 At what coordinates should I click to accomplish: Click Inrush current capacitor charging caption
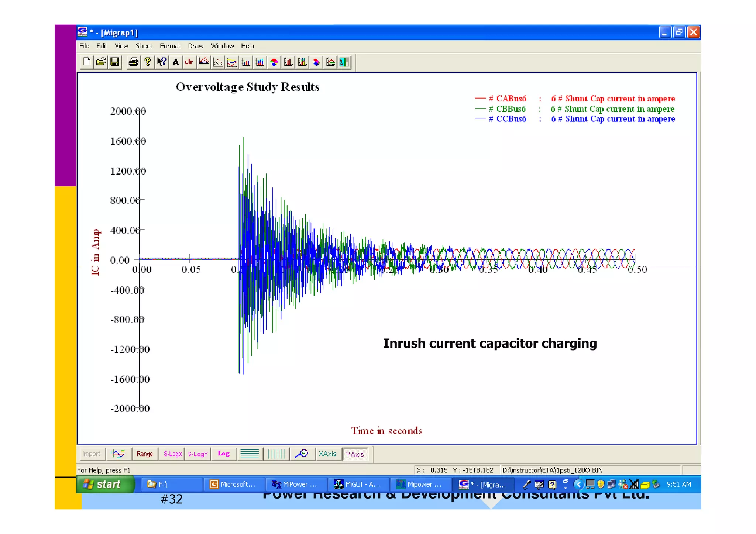pyautogui.click(x=490, y=343)
